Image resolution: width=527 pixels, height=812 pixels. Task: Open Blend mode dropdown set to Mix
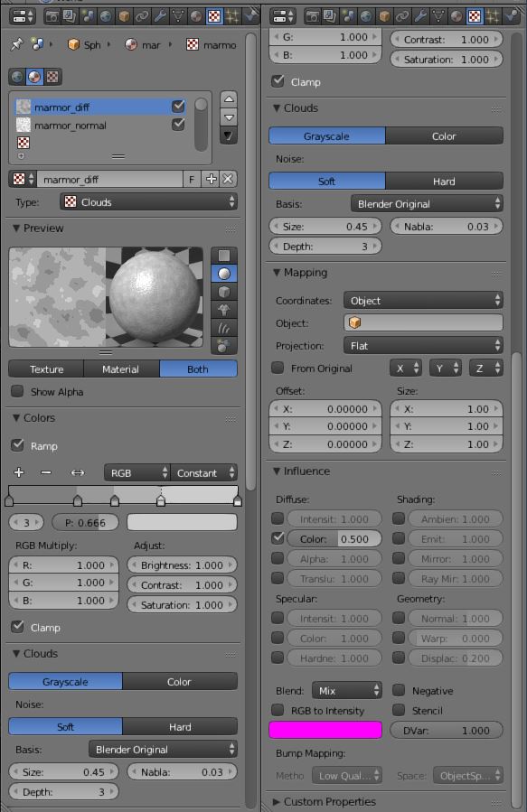pyautogui.click(x=347, y=690)
